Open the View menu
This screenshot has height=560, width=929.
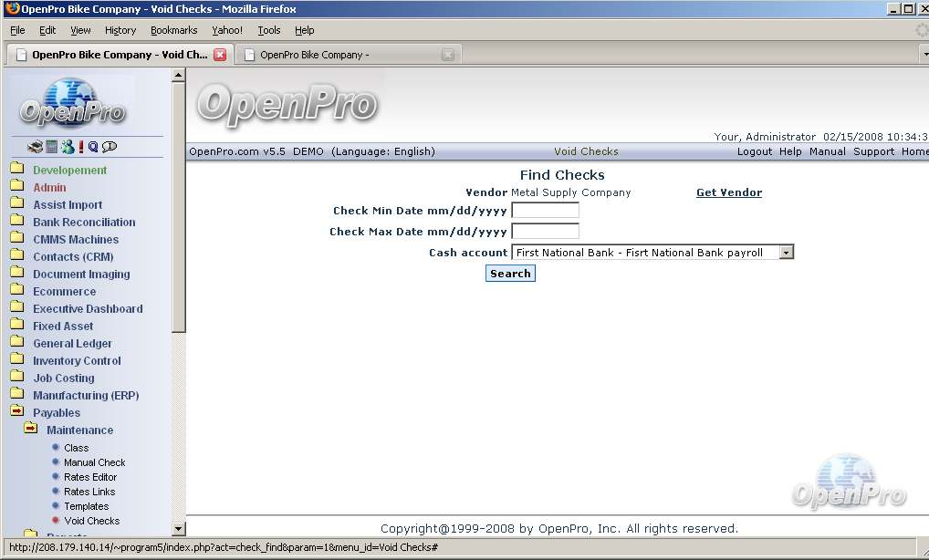[80, 30]
